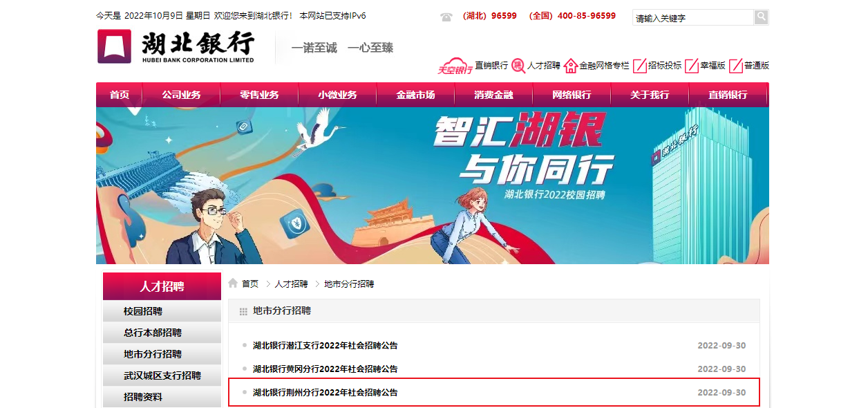Select 金融市场 in the main navigation

416,95
